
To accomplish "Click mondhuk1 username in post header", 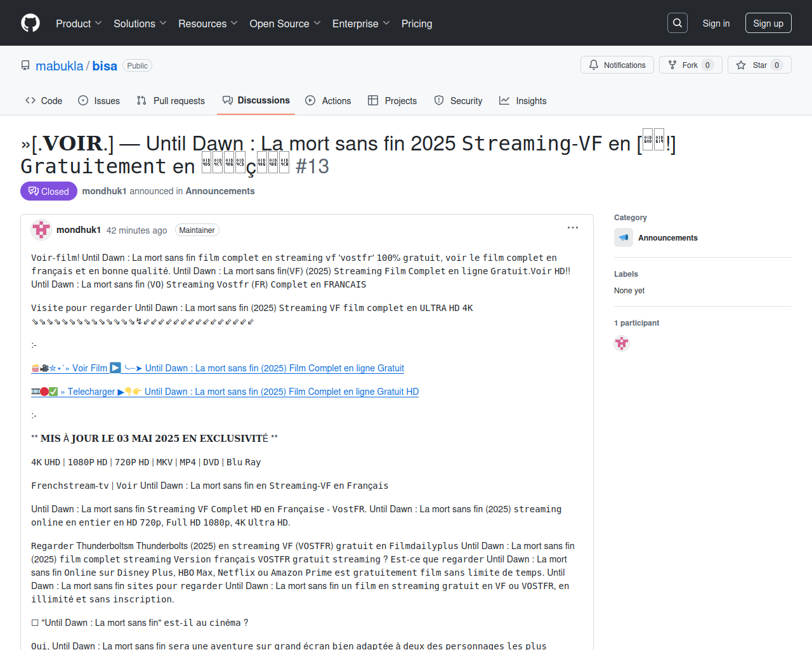I will pyautogui.click(x=79, y=230).
